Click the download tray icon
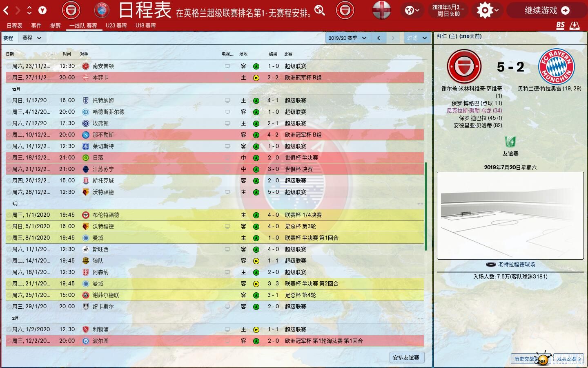The image size is (588, 368). [575, 25]
